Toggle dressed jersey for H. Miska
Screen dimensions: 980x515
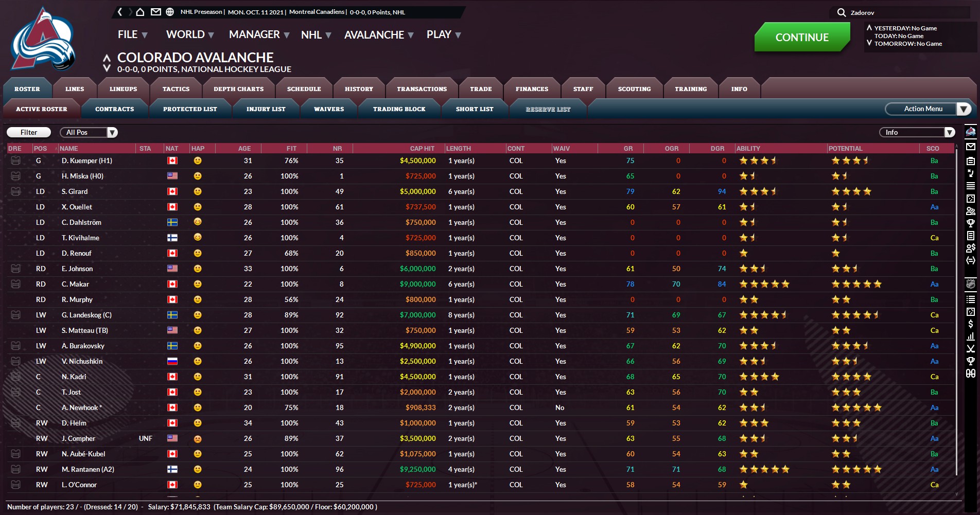[x=16, y=176]
